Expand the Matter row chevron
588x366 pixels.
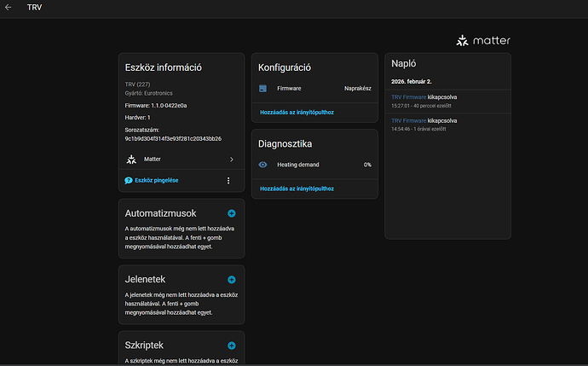click(231, 159)
